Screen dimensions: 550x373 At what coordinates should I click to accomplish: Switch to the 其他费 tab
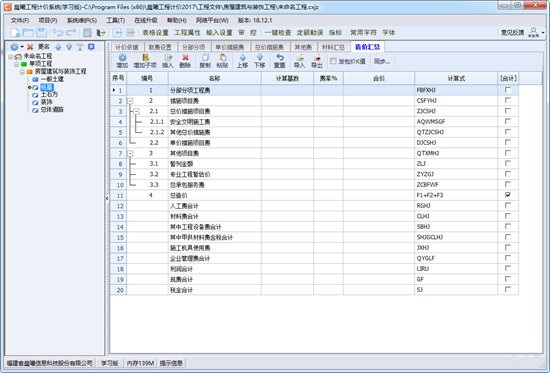[303, 47]
